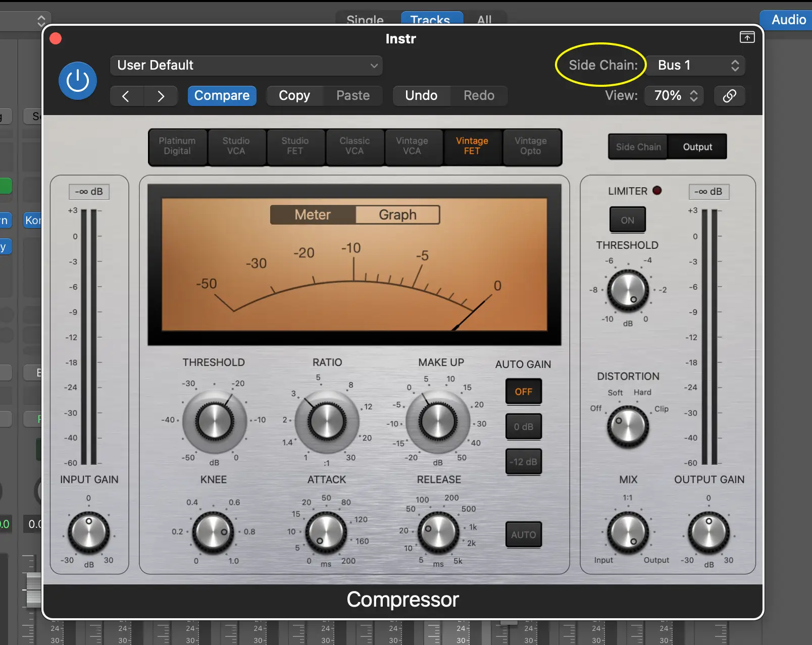Click the Output Gain knob
This screenshot has width=812, height=645.
pos(708,532)
